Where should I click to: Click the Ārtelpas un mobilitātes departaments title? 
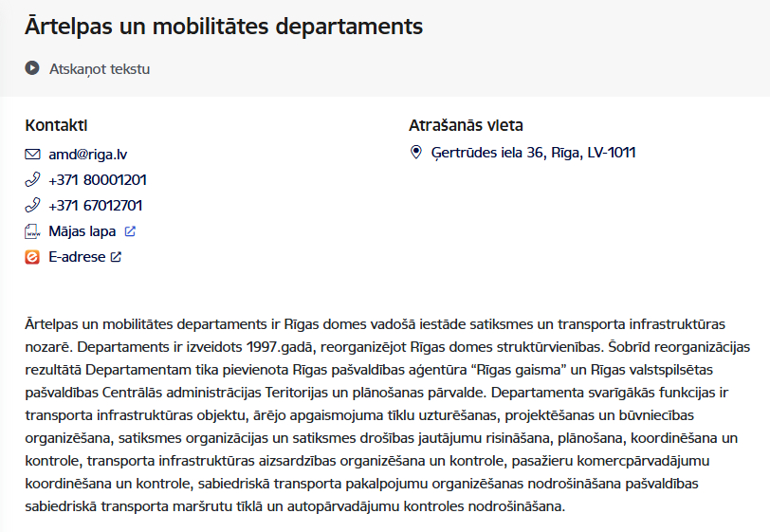point(224,26)
